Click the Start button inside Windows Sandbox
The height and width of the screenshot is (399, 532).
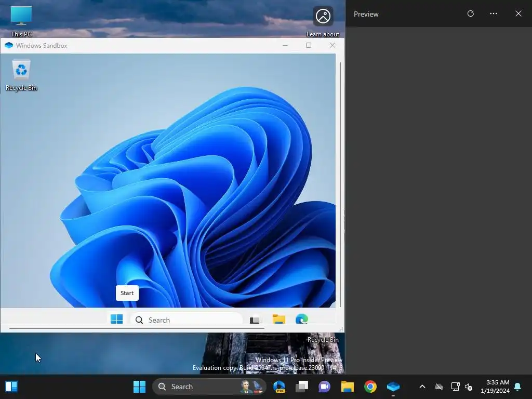click(x=116, y=319)
